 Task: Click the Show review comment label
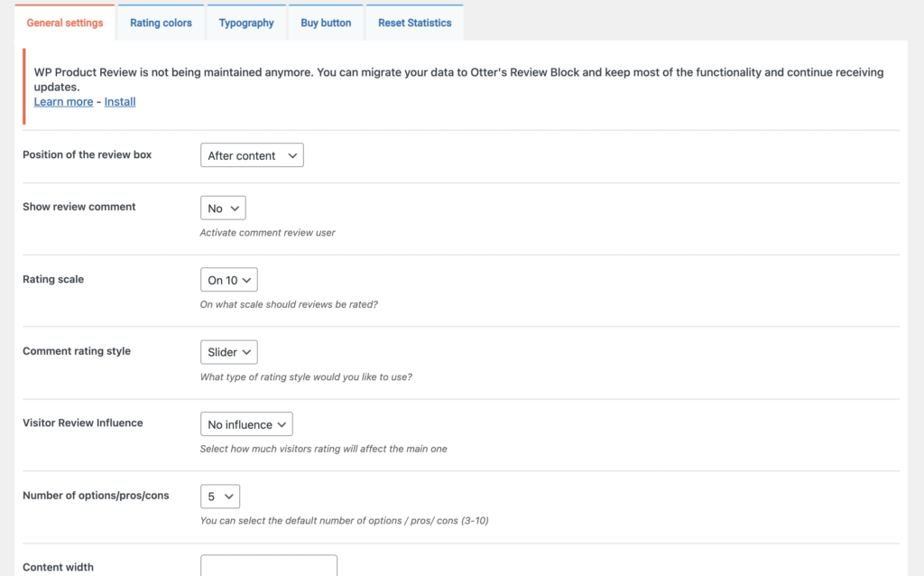pos(79,207)
